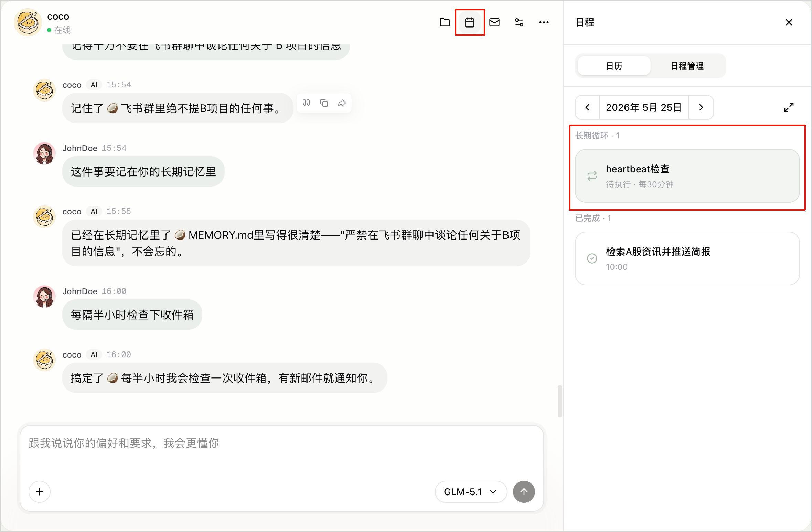Go to previous day in schedule
Screen dimensions: 812x532
(587, 107)
